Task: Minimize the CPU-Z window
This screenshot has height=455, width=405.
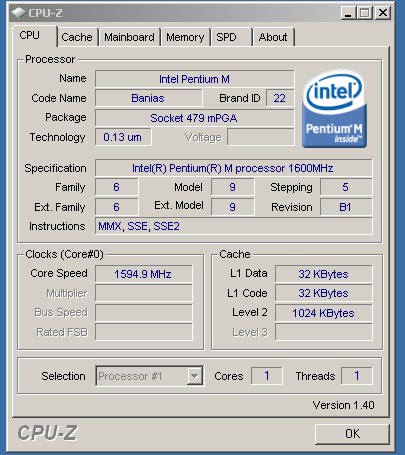Action: tap(348, 13)
